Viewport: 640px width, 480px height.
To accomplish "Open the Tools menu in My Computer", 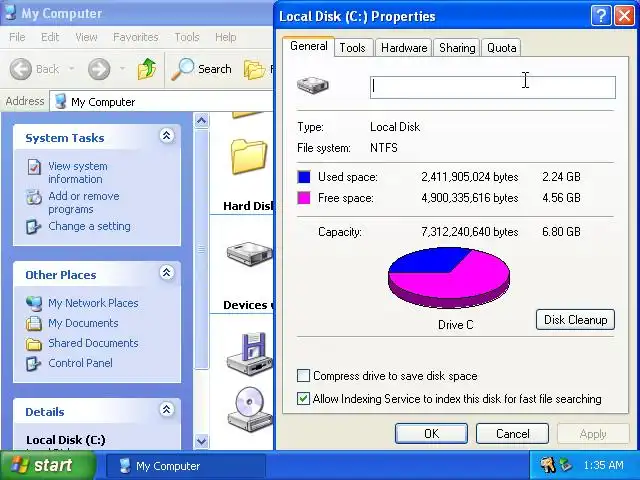I will point(187,37).
